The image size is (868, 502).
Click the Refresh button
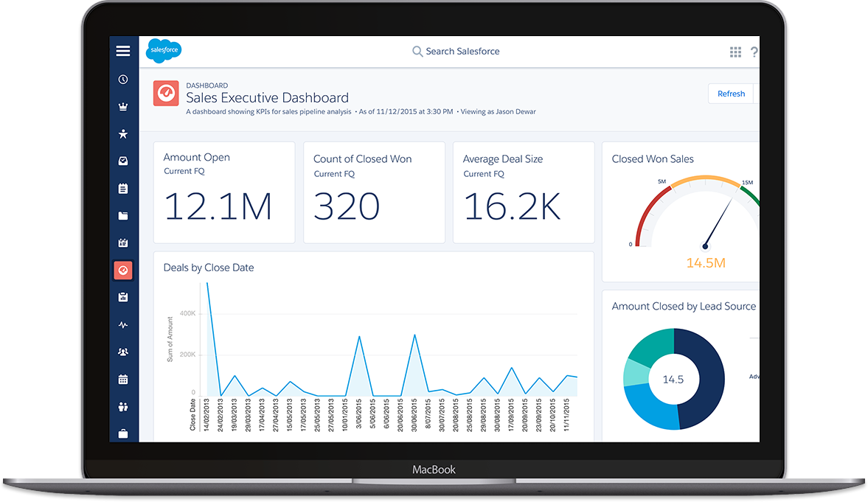731,94
